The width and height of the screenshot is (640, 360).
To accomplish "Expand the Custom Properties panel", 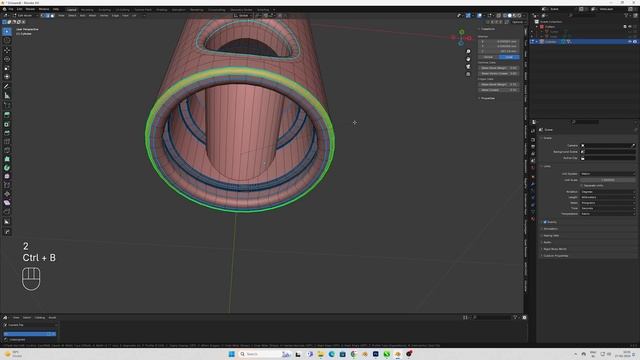I will [x=555, y=256].
